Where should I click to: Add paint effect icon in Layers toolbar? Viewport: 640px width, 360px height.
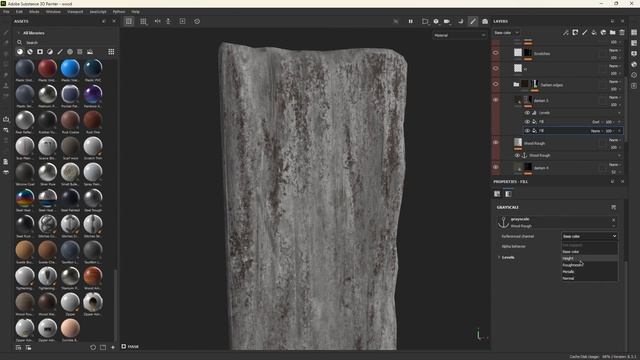pos(566,33)
